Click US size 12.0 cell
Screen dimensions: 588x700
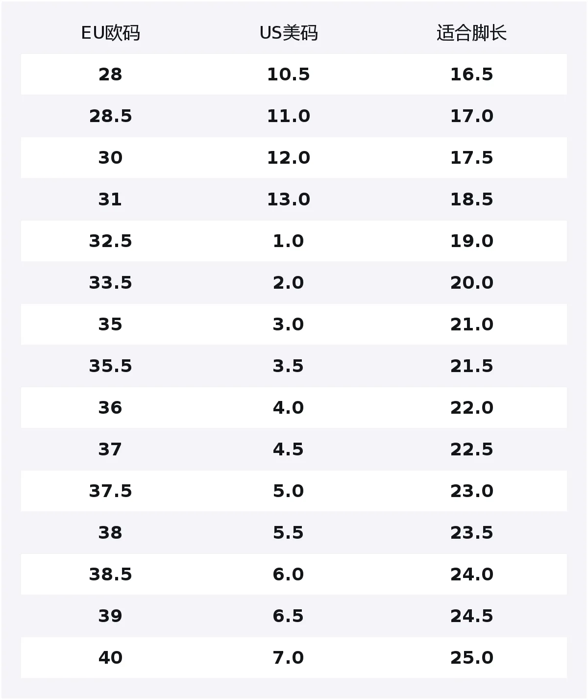click(289, 158)
